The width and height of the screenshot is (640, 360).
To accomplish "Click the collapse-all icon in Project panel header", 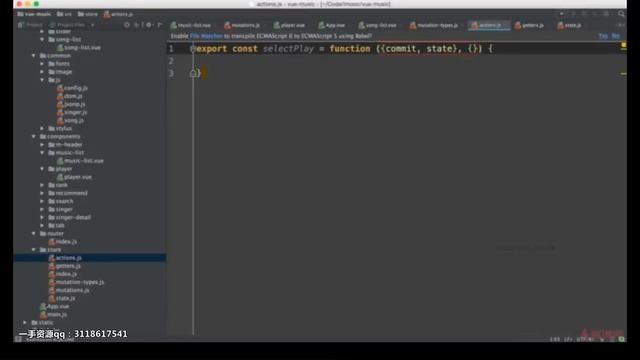I will 138,25.
